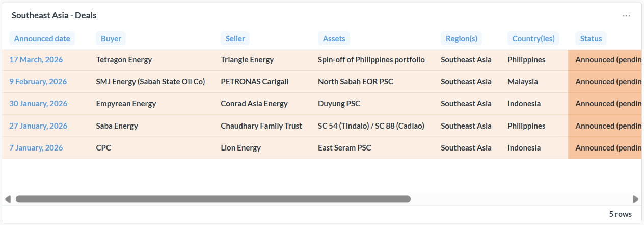
Task: Select the Tetragon Energy buyer cell
Action: tap(124, 60)
